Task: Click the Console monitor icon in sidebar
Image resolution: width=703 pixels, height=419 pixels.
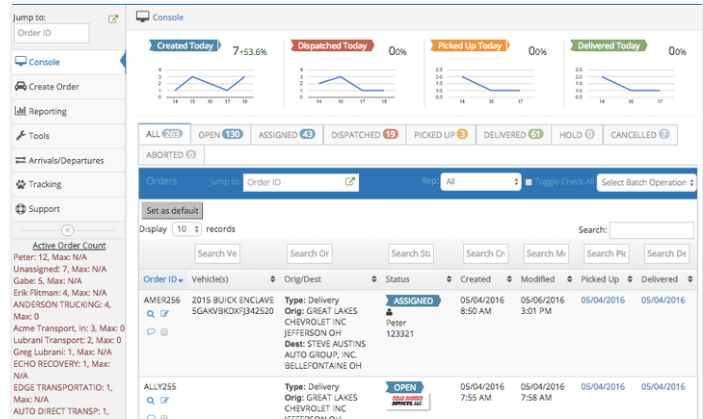Action: (20, 61)
